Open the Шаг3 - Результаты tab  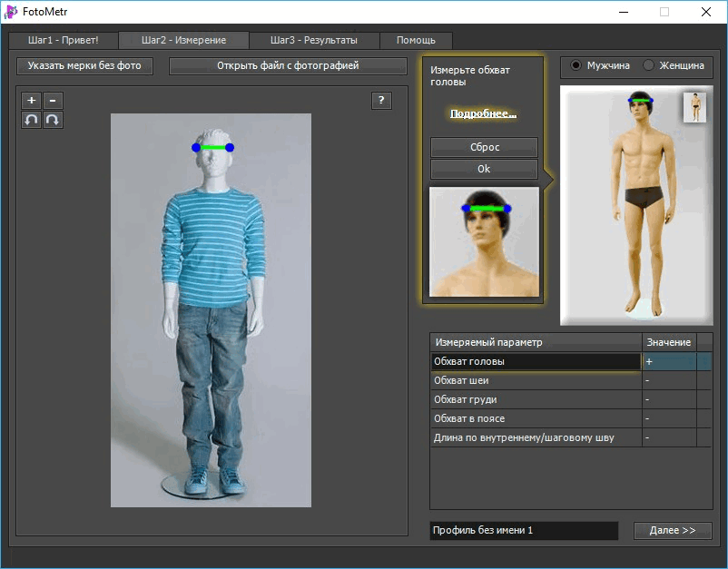click(314, 40)
